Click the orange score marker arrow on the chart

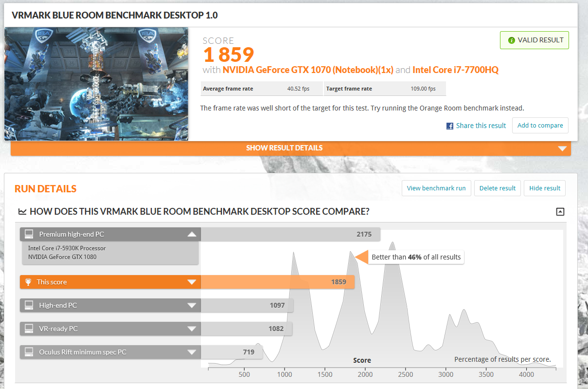point(361,257)
